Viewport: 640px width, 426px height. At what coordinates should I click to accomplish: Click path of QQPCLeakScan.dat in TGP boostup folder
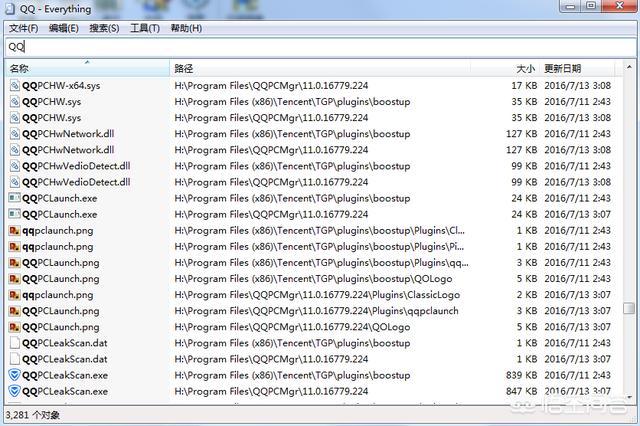pos(292,343)
